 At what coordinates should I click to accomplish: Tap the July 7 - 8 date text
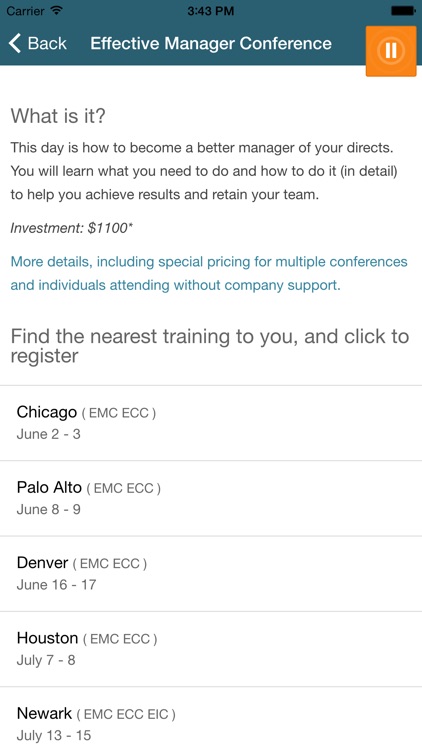point(46,660)
